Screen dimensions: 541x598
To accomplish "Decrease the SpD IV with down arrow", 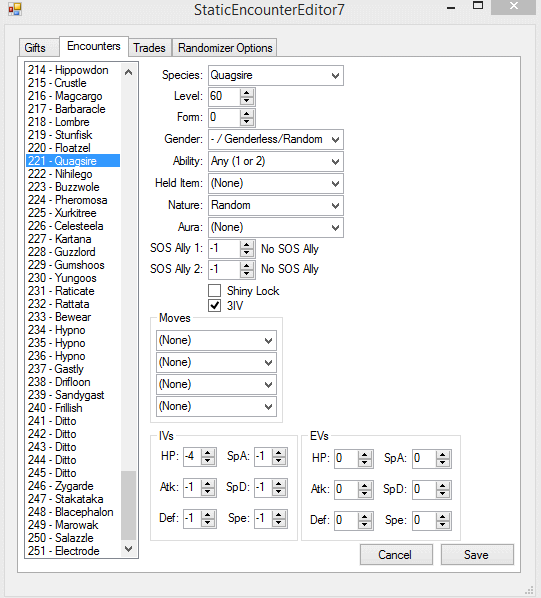I will pyautogui.click(x=279, y=492).
